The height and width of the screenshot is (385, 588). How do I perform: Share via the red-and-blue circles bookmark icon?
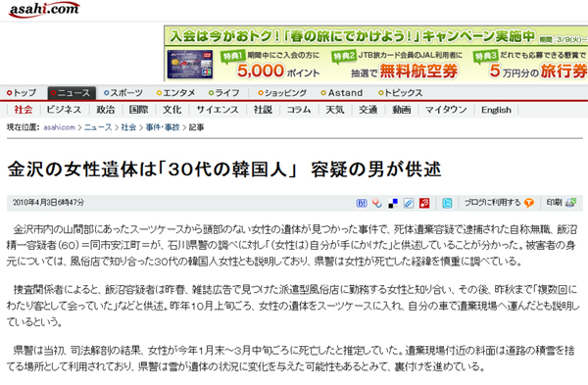(377, 203)
